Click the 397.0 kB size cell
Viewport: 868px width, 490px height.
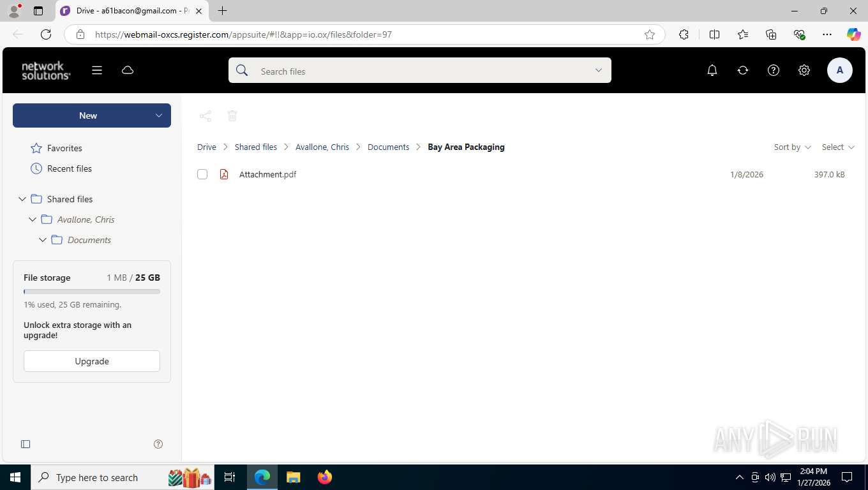point(829,174)
